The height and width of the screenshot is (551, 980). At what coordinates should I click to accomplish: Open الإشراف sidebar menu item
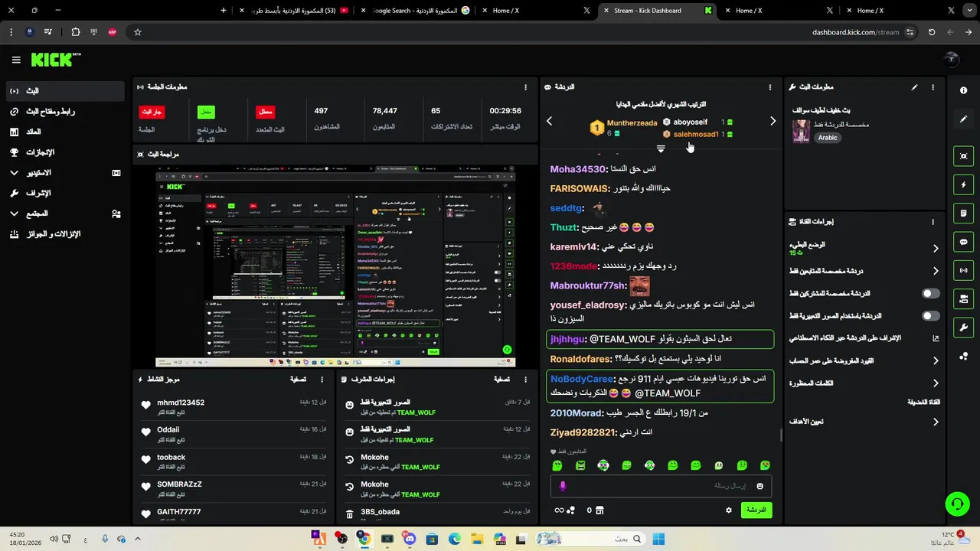[65, 193]
